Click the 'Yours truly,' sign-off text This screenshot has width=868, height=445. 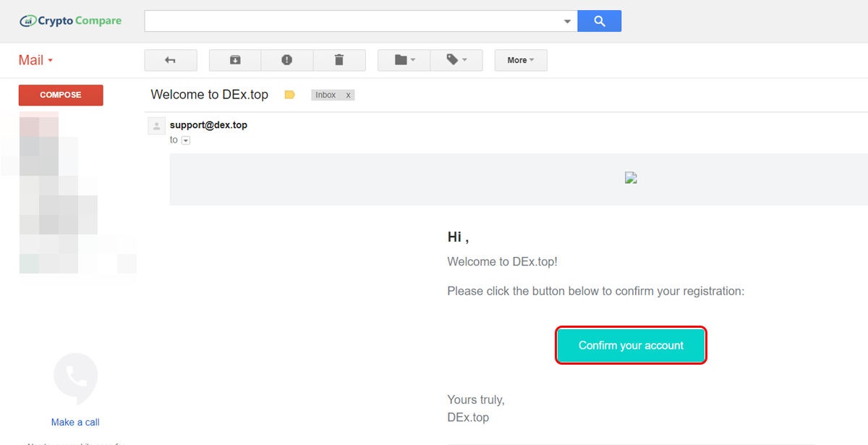[x=476, y=399]
